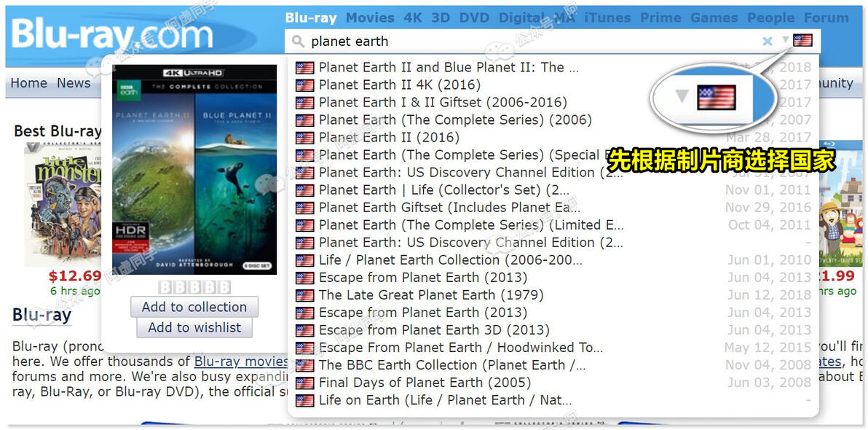
Task: Add the title to your collection
Action: pos(194,307)
